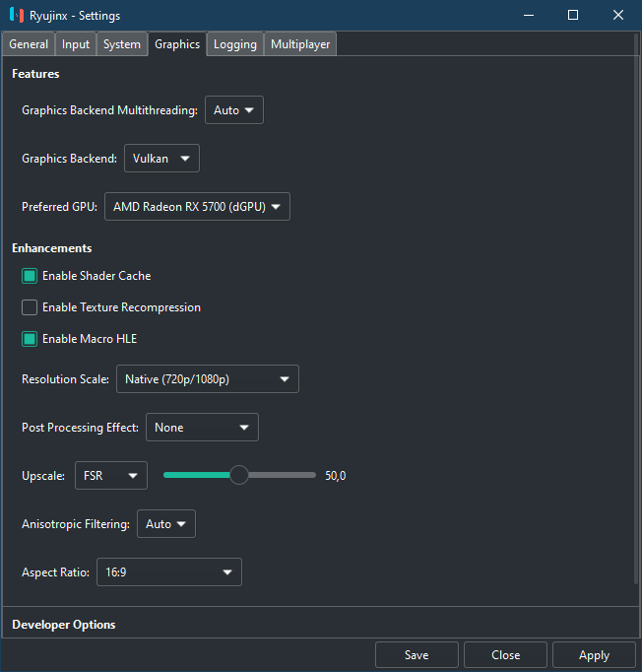642x672 pixels.
Task: Close the Settings window with X
Action: [618, 16]
